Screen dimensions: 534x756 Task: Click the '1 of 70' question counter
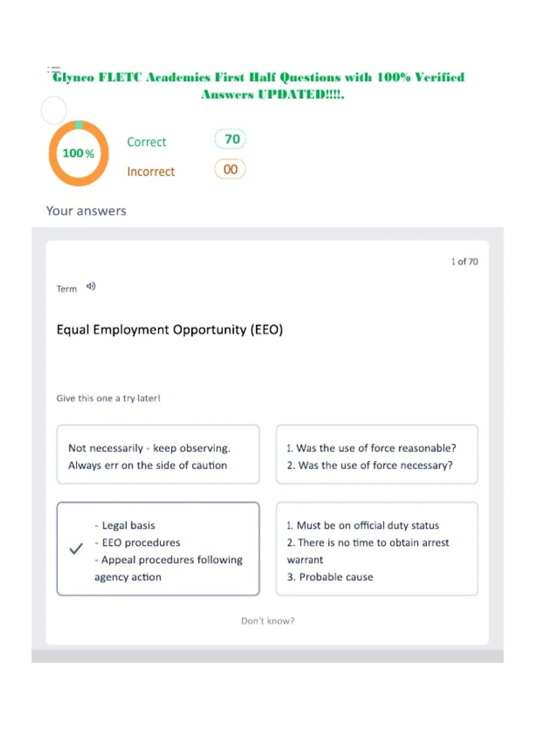(465, 261)
